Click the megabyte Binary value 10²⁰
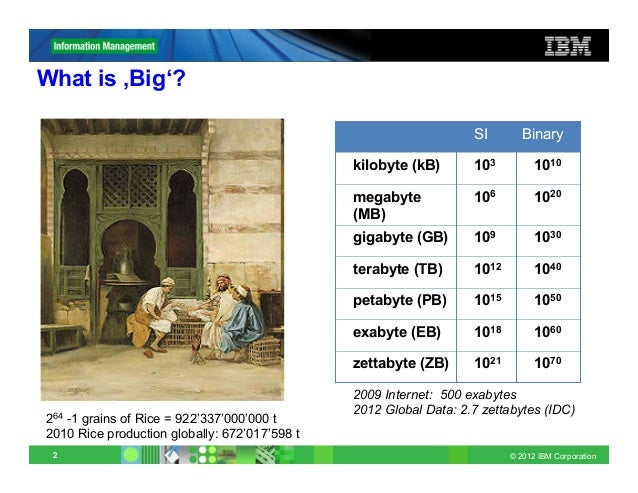 pyautogui.click(x=548, y=196)
